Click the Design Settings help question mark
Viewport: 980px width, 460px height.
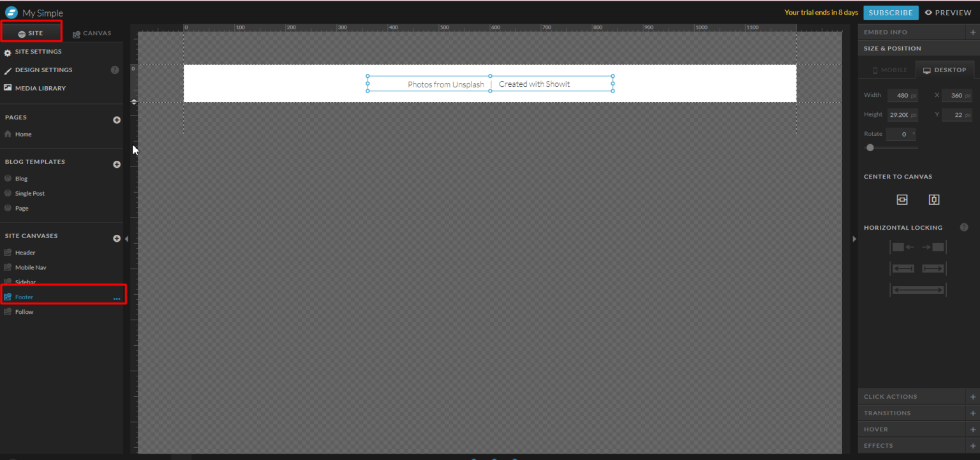coord(115,70)
